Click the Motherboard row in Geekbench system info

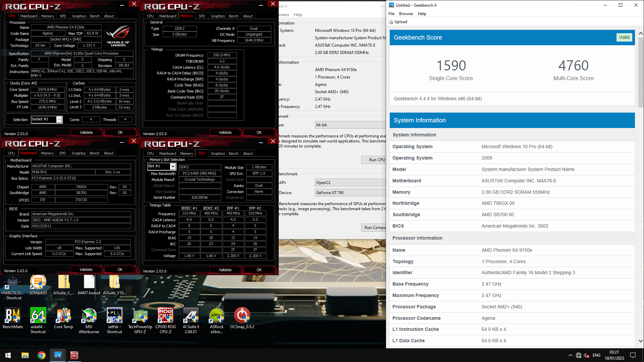pyautogui.click(x=512, y=181)
